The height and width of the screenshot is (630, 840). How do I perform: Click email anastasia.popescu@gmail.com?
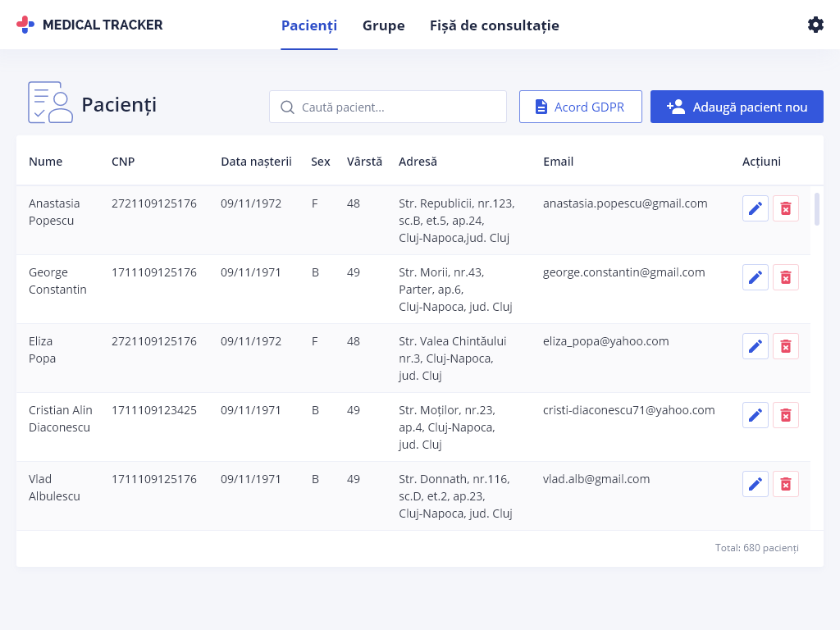625,203
